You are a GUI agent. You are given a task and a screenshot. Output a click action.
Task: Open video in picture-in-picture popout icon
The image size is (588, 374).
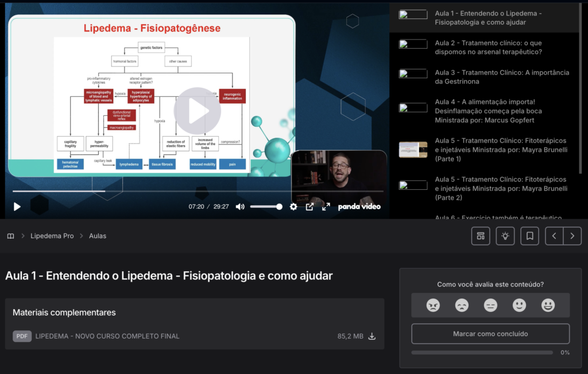(310, 207)
